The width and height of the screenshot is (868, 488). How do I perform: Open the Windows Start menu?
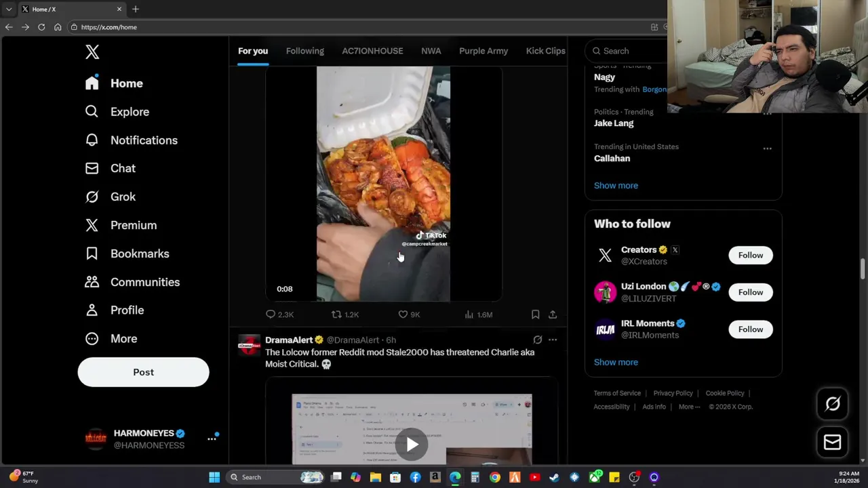pos(214,477)
